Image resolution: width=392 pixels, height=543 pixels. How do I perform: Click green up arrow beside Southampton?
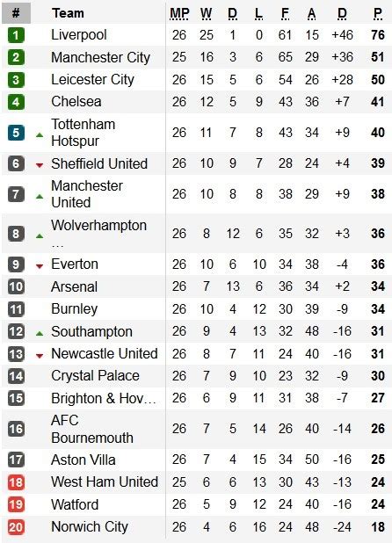(40, 334)
